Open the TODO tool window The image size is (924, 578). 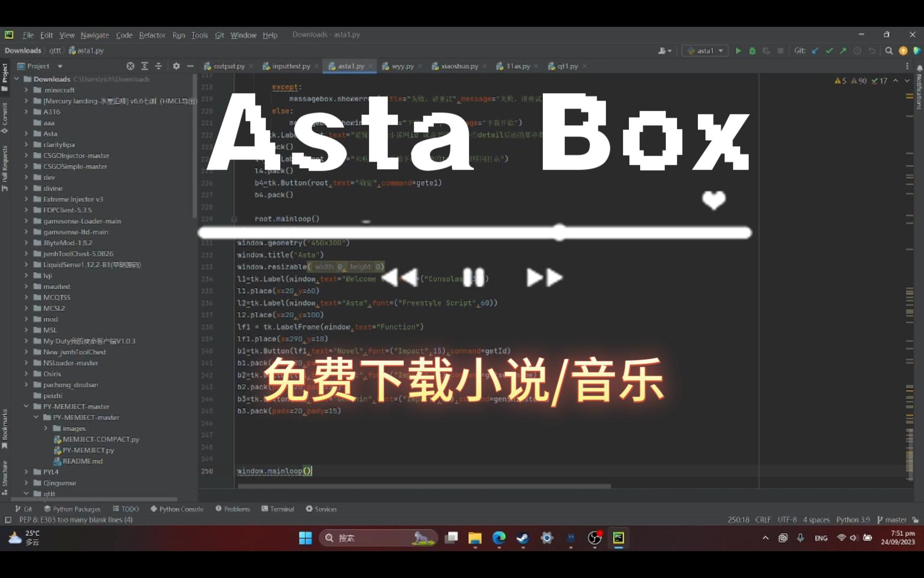pyautogui.click(x=126, y=509)
